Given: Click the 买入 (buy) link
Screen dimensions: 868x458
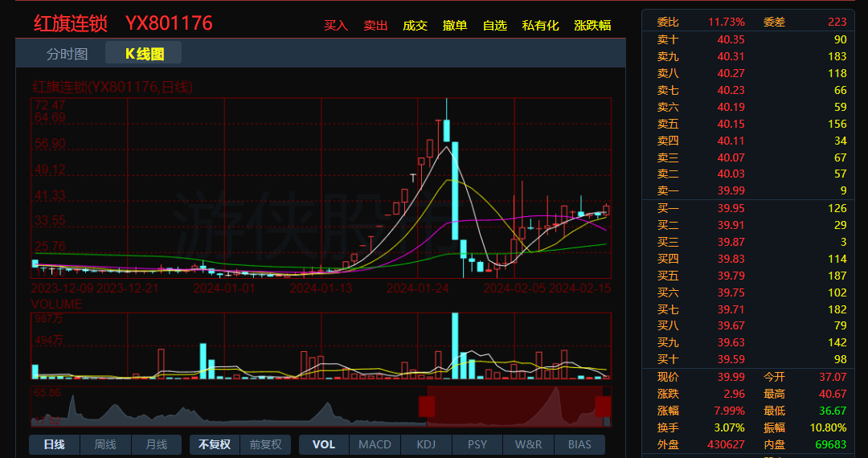Looking at the screenshot, I should click(336, 26).
